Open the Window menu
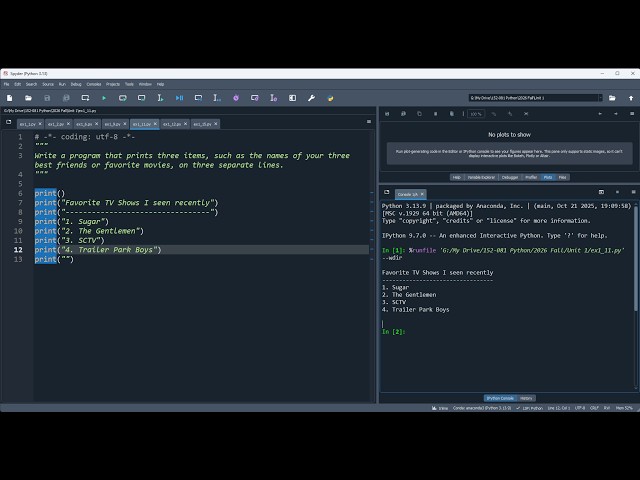Screen dimensions: 640x480 tap(145, 84)
